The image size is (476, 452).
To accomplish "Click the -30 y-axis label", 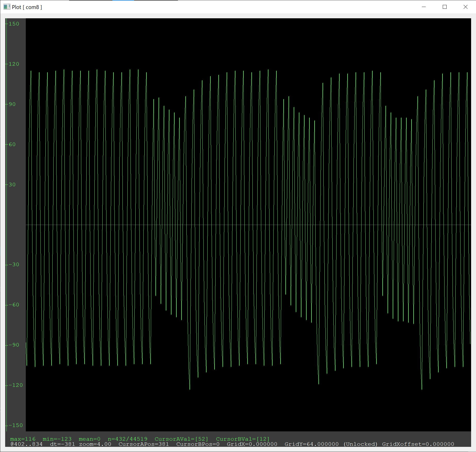I will [x=14, y=265].
